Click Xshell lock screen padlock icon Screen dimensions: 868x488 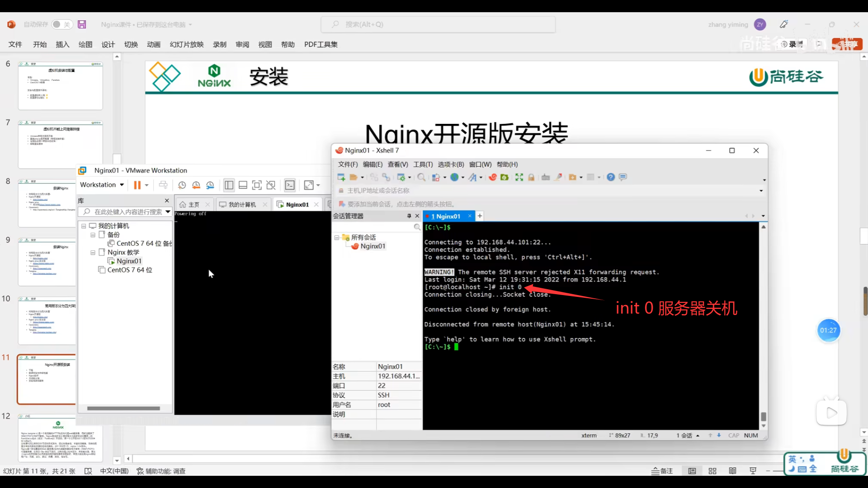[x=531, y=177]
